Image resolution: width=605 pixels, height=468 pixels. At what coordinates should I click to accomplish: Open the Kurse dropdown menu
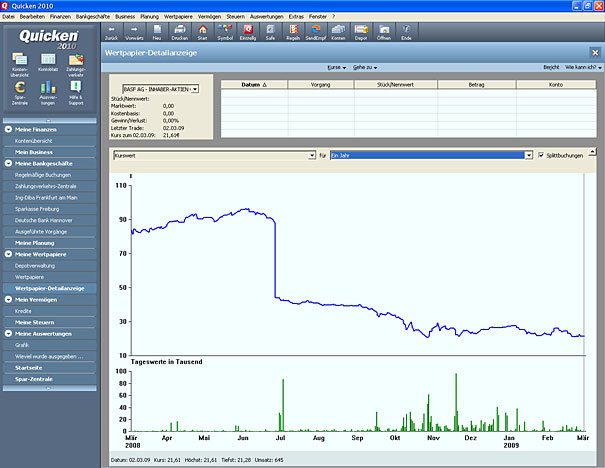(335, 66)
